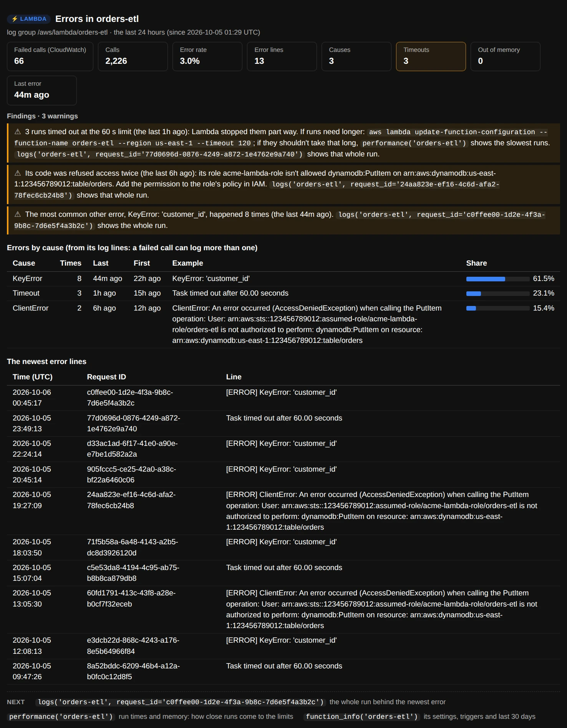Click the performance('orders-etl') code in the NEXT footer
Image resolution: width=567 pixels, height=728 pixels.
61,717
